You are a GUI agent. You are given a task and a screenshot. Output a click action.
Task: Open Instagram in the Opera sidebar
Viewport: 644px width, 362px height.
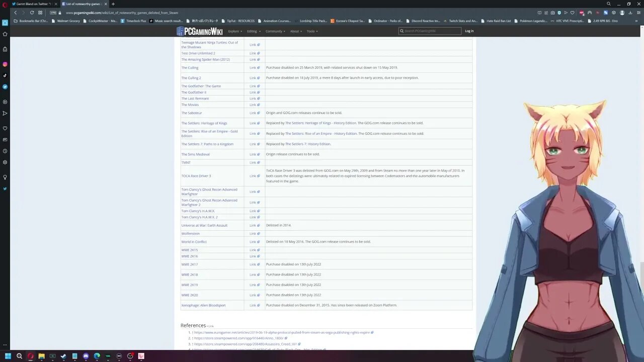(5, 64)
